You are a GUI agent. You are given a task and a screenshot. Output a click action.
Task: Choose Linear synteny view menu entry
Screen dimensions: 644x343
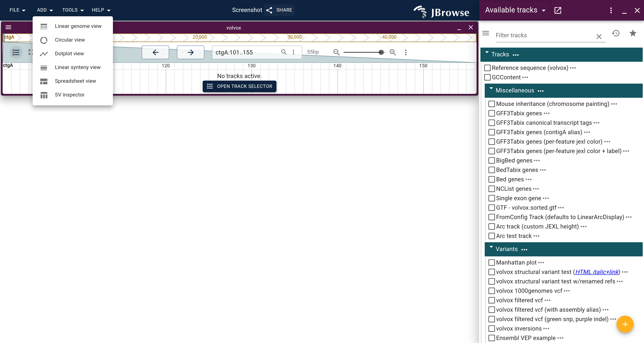pyautogui.click(x=73, y=67)
